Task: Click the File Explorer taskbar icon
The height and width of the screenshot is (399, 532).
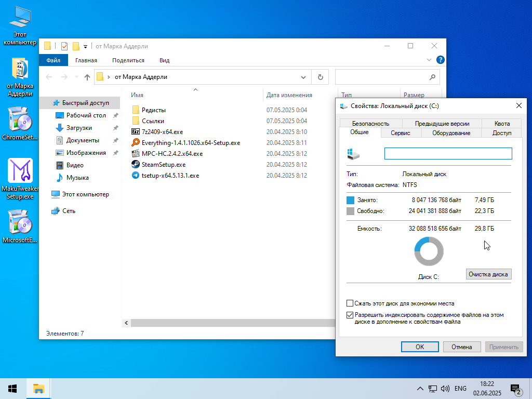Action: 38,389
